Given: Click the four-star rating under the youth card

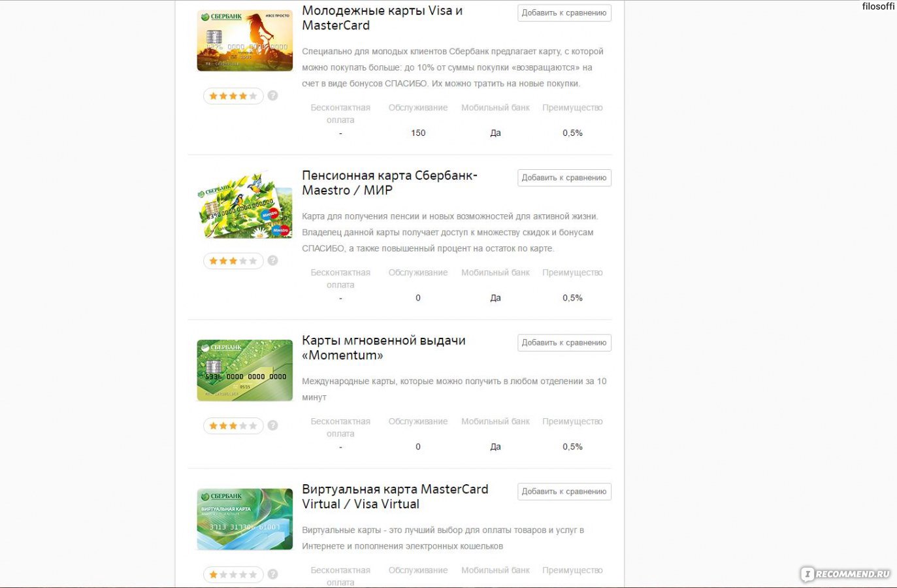Looking at the screenshot, I should 233,96.
